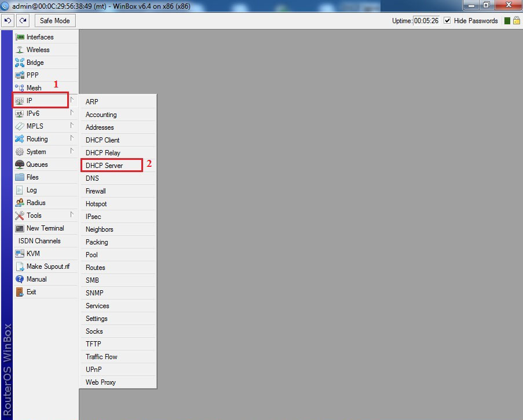Click the Radius icon

(20, 203)
